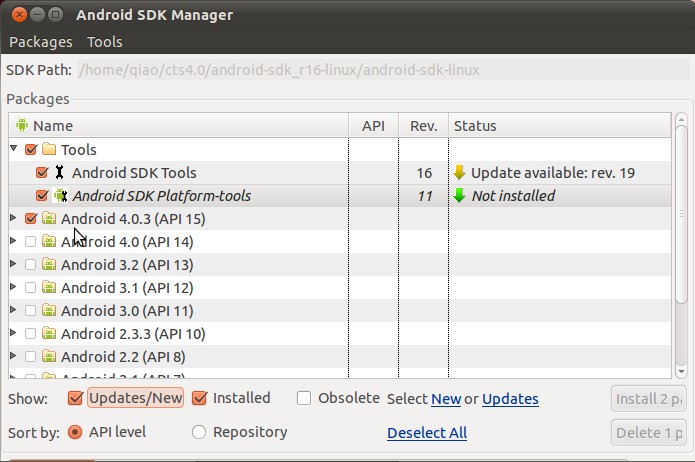Expand the Android 4.0 (API 14) node

13,241
